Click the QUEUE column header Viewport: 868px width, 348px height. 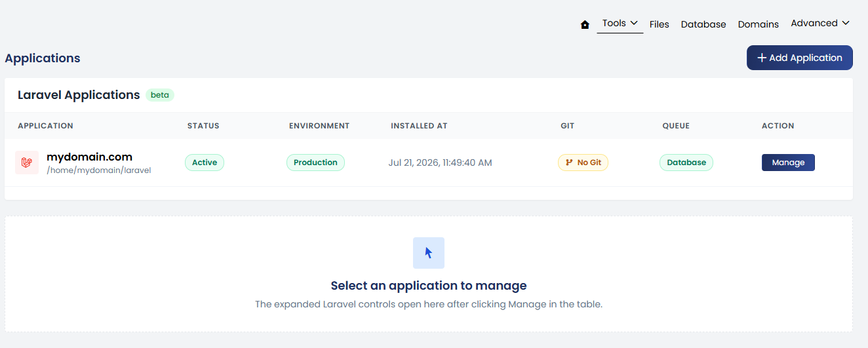[676, 126]
